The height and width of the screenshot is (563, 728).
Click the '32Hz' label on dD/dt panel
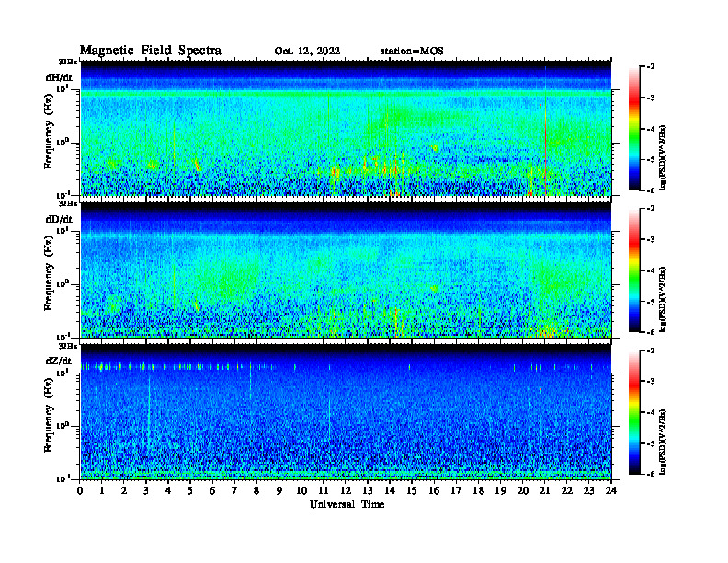pyautogui.click(x=68, y=203)
